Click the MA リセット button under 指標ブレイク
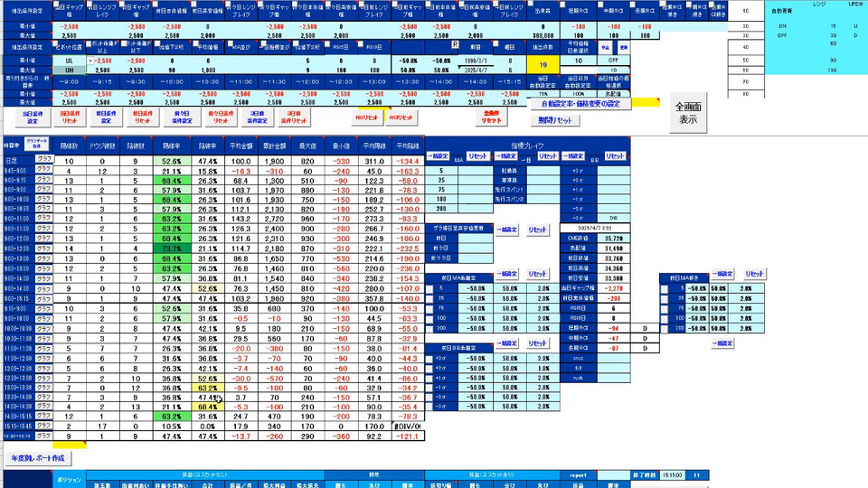This screenshot has height=488, width=868. pos(477,156)
